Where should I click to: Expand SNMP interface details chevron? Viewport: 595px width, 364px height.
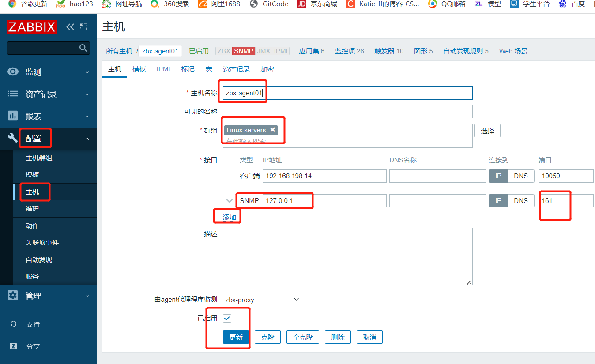click(229, 201)
